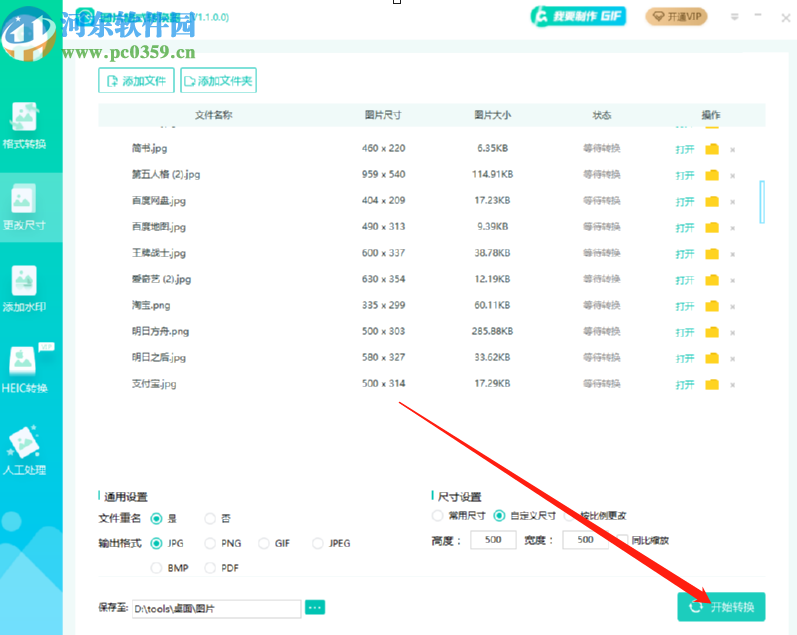Click the 开通VIP button
Screen dimensions: 797x635
677,17
